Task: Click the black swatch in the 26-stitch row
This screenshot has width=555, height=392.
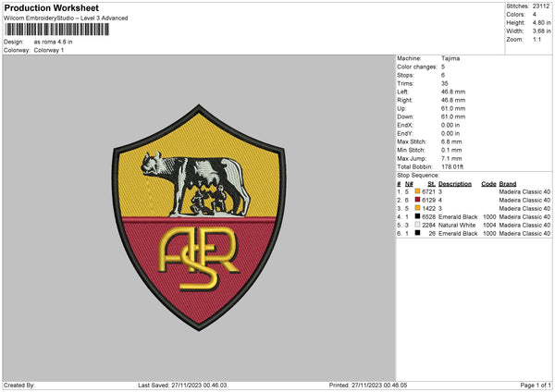Action: [x=417, y=233]
